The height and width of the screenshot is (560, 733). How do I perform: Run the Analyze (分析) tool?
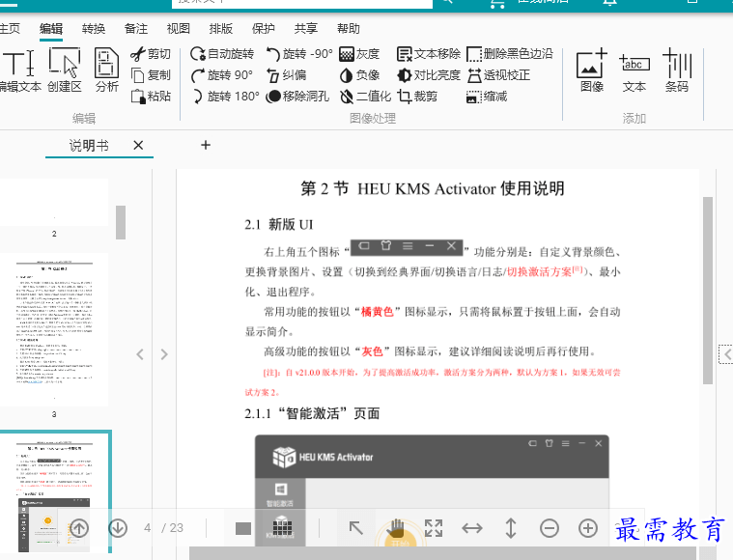click(106, 70)
